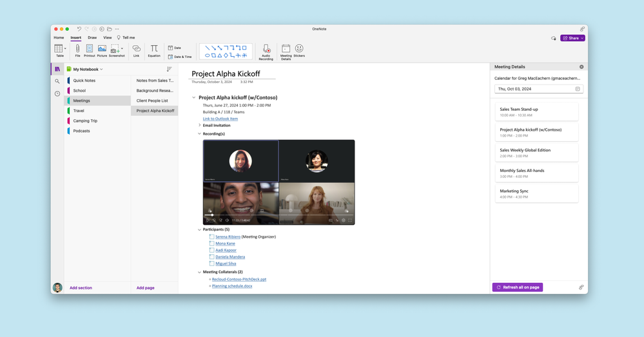644x337 pixels.
Task: Insert the current Date
Action: point(175,48)
